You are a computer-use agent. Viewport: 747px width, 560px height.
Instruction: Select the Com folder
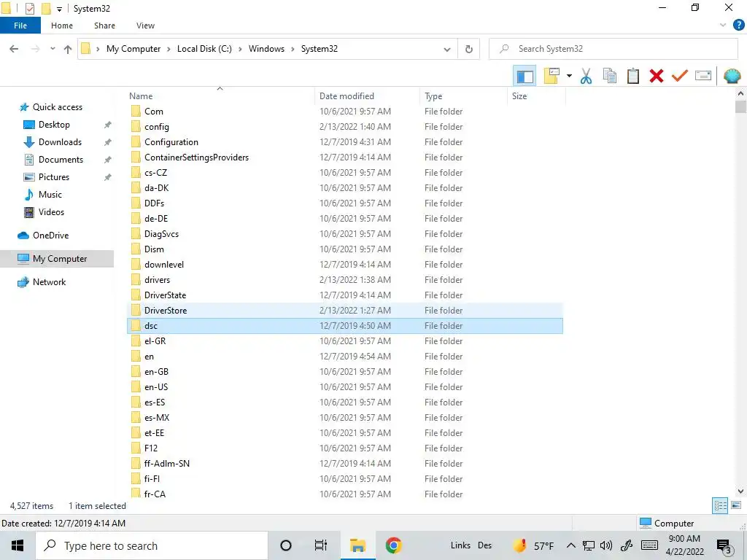[153, 112]
